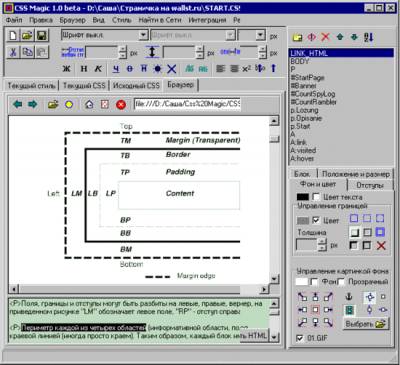Viewport: 400px width, 365px height.
Task: Click the Cut scissors icon
Action: [x=13, y=52]
